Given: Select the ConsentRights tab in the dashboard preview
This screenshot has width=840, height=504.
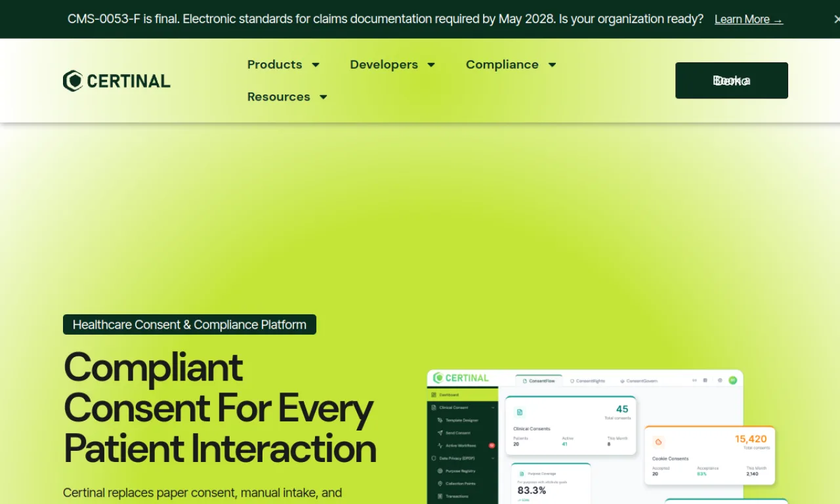Looking at the screenshot, I should pyautogui.click(x=587, y=381).
